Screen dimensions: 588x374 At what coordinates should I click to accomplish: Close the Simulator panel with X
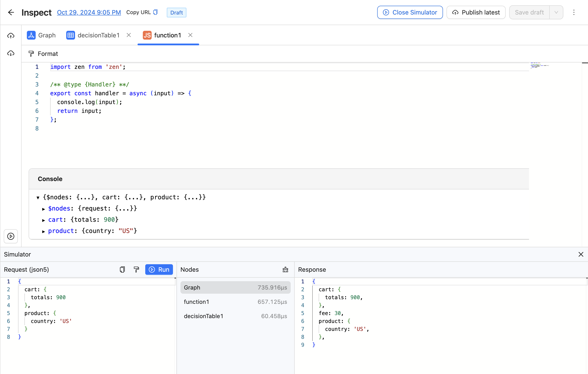click(581, 254)
